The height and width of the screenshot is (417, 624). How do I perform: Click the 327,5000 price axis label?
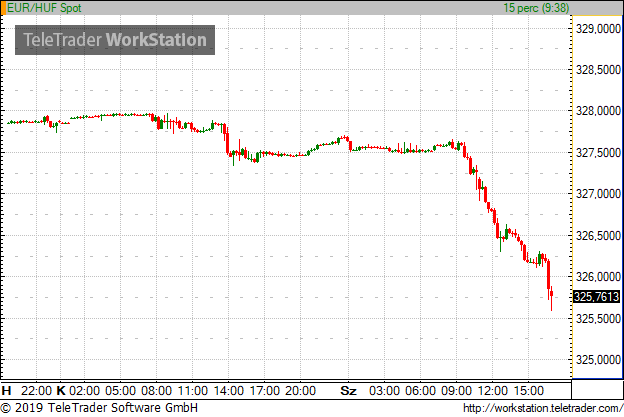598,152
